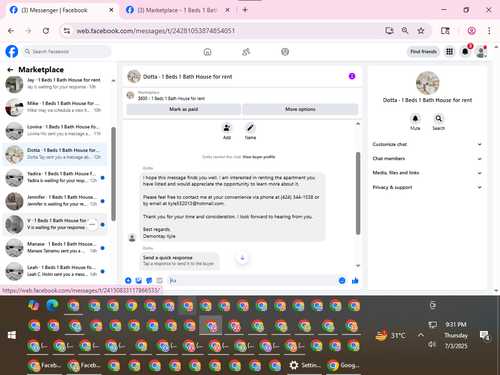500x375 pixels.
Task: Zoom control icon in address bar
Action: point(405,31)
